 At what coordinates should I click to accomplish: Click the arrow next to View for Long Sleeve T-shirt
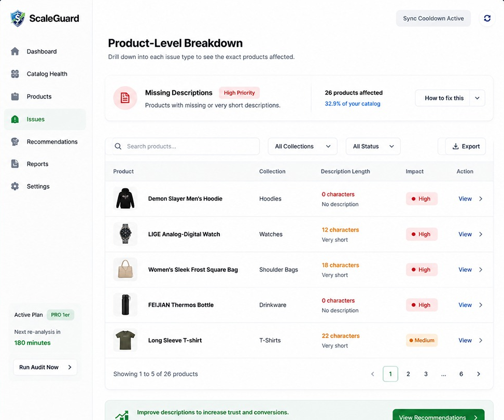tap(481, 340)
